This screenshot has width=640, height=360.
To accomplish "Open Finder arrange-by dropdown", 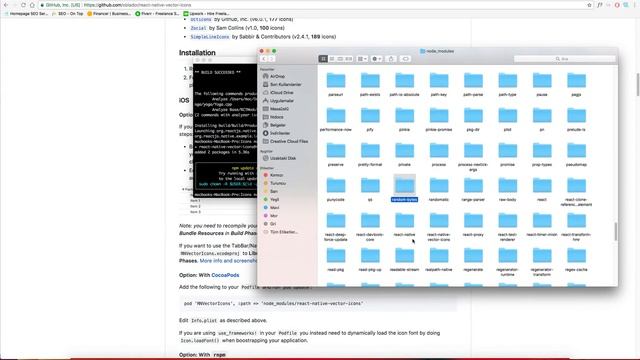I will [x=362, y=59].
